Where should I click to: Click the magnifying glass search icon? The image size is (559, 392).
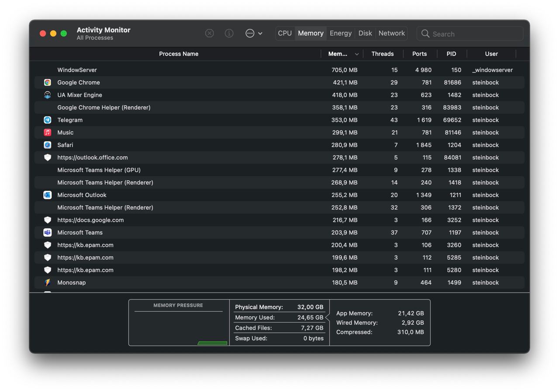pos(425,34)
